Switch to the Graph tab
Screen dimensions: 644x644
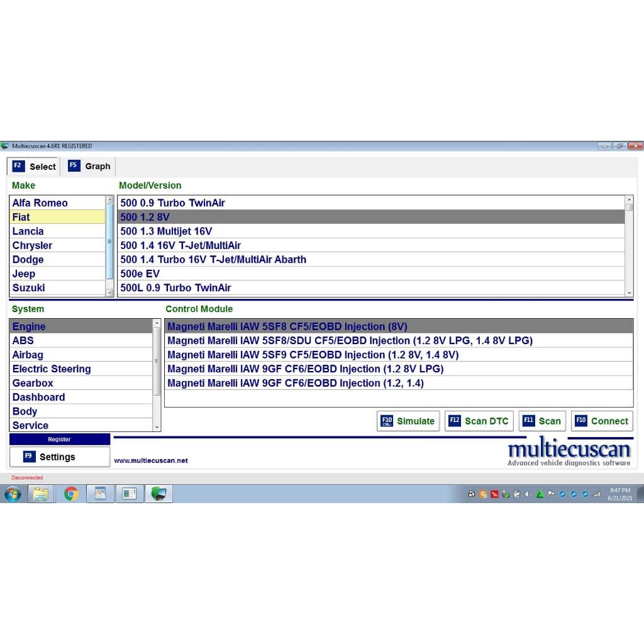click(89, 166)
